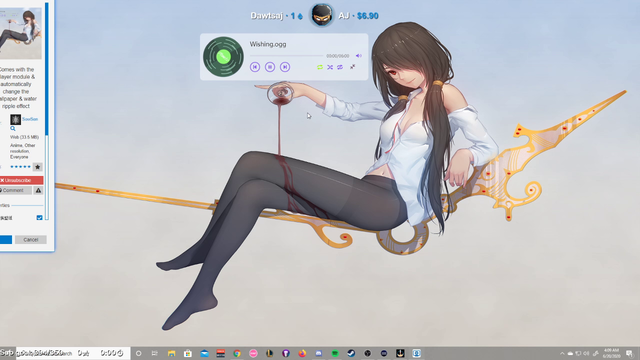Open Microsoft Store from the taskbar
The image size is (640, 360).
click(188, 353)
